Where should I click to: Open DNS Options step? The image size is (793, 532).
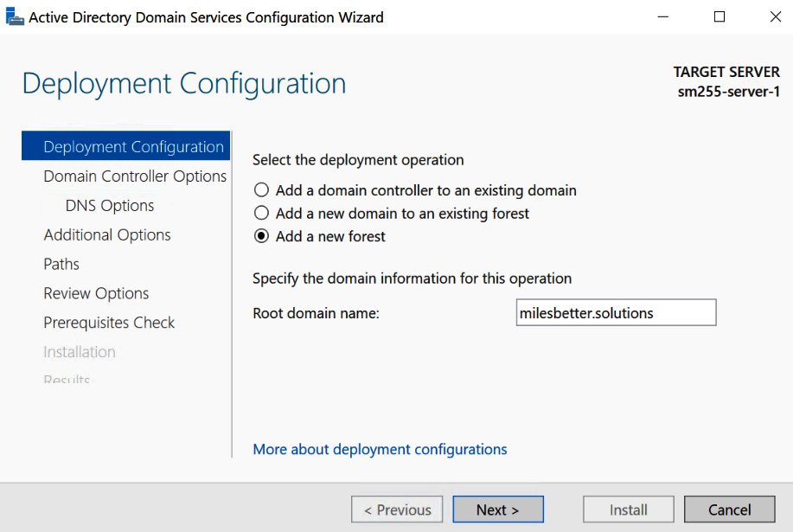pyautogui.click(x=110, y=205)
